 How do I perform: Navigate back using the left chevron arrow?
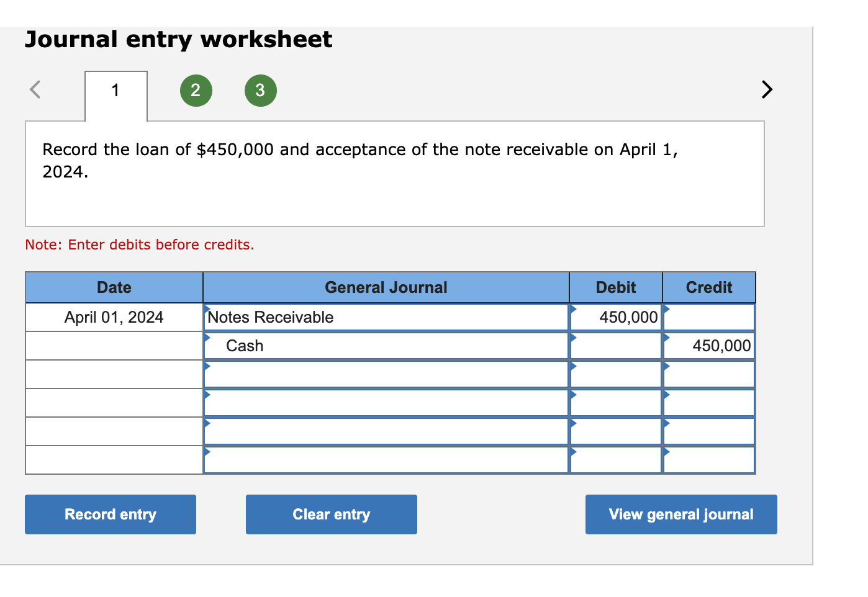tap(34, 89)
